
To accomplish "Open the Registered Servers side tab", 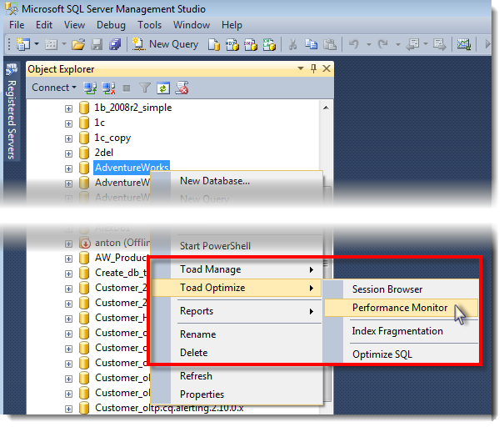I will [12, 111].
